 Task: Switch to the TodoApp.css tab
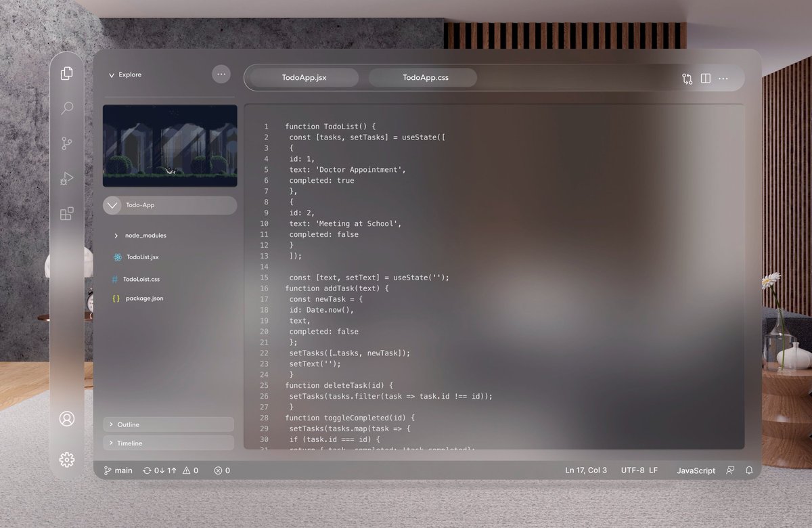[423, 78]
